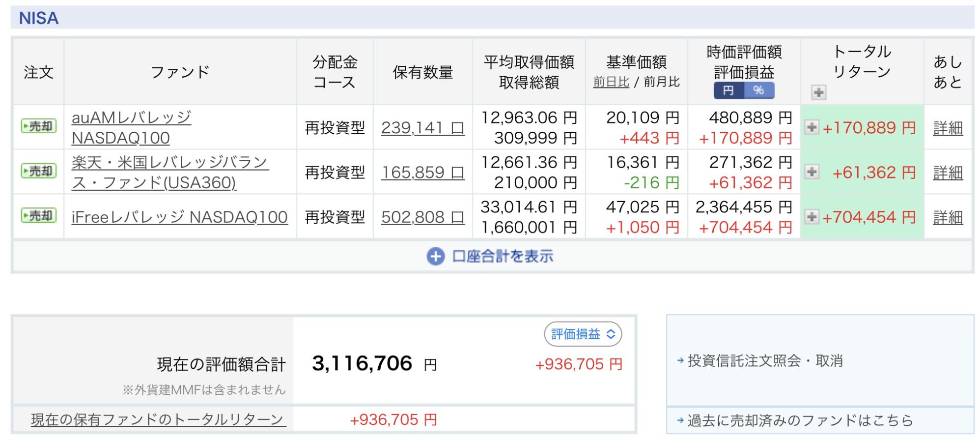Expand total return plus icon in header

click(818, 92)
